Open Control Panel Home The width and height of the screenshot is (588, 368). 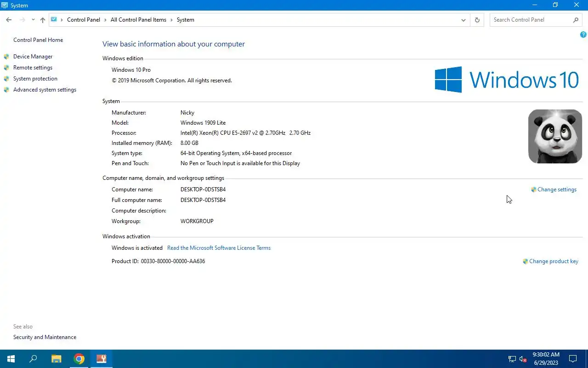click(x=38, y=40)
